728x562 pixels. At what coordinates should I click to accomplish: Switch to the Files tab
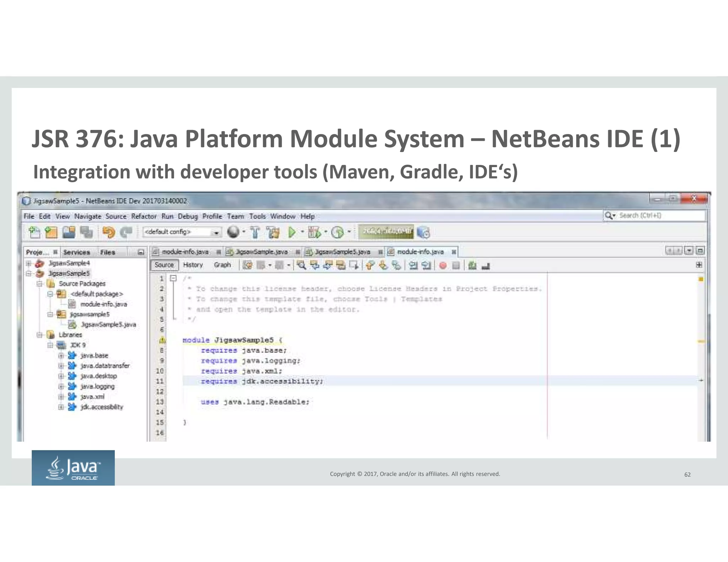pos(108,252)
